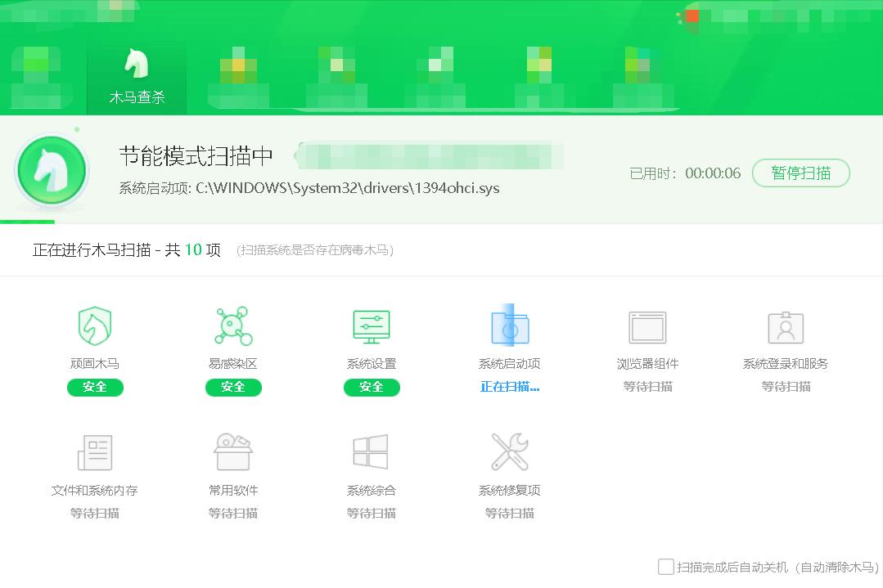883x588 pixels.
Task: Select the 顽固木马 scan category icon
Action: 95,325
